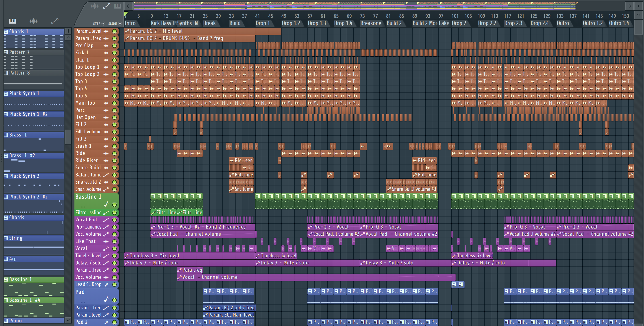
Task: Jump to the Outro timeline marker
Action: [x=563, y=23]
